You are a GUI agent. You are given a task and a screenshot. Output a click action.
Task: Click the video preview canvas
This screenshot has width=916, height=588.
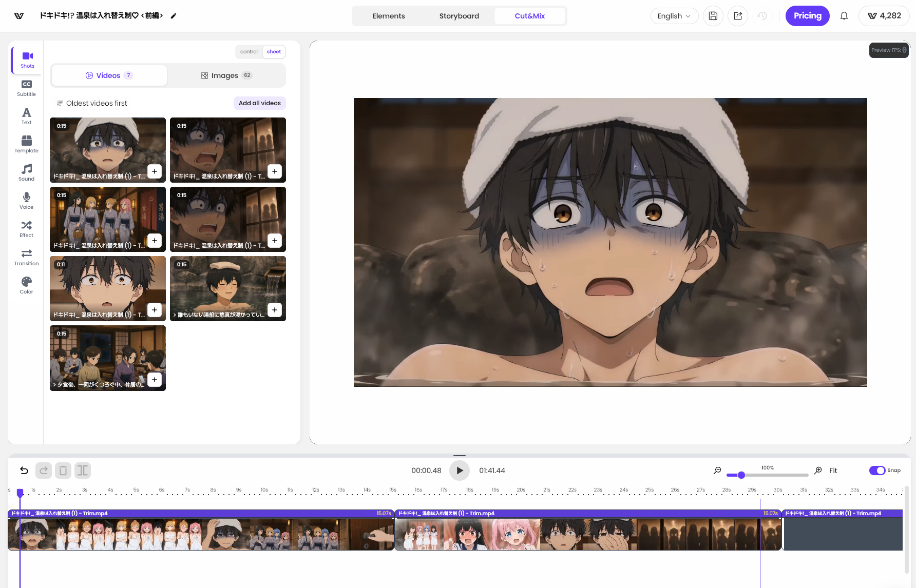pyautogui.click(x=610, y=242)
